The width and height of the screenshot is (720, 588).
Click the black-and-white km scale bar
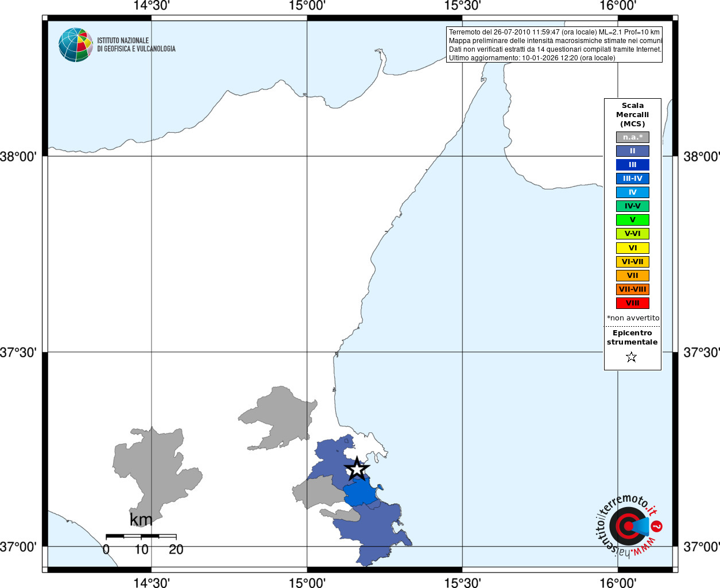pyautogui.click(x=141, y=536)
